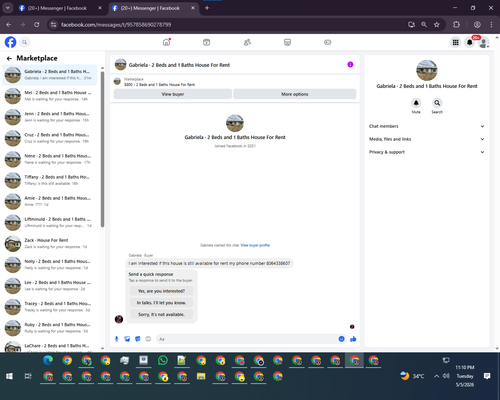Open Amie's conversation in the chat list
This screenshot has height=400, width=500.
50,201
